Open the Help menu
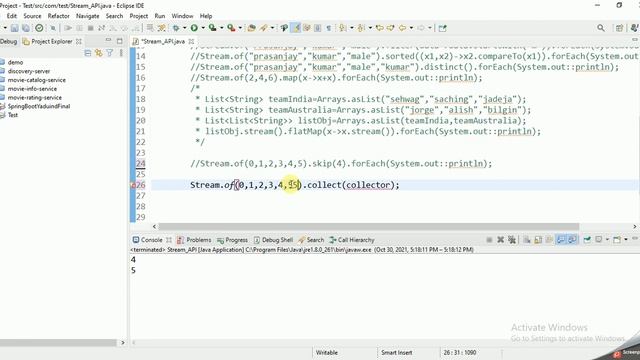 pos(206,16)
